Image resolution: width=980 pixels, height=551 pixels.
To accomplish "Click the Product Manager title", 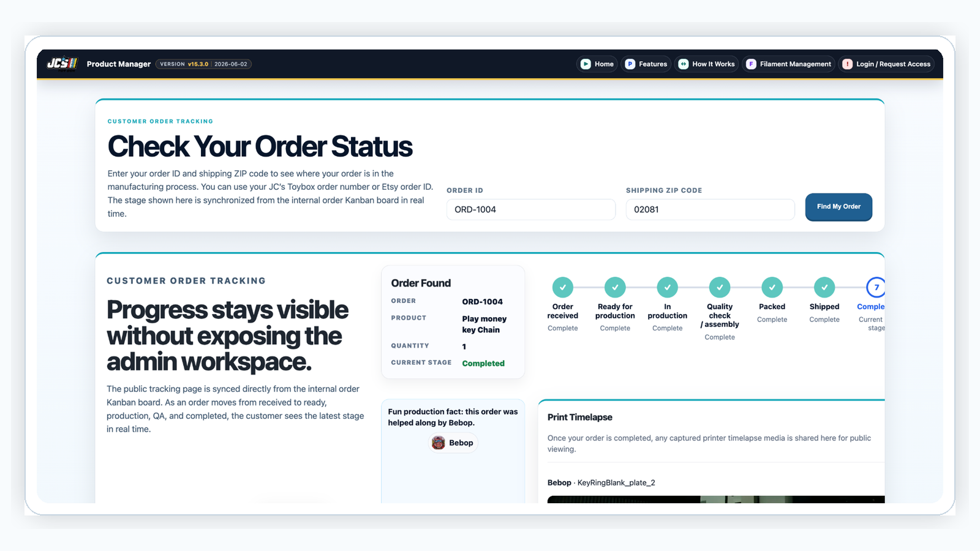I will tap(119, 64).
